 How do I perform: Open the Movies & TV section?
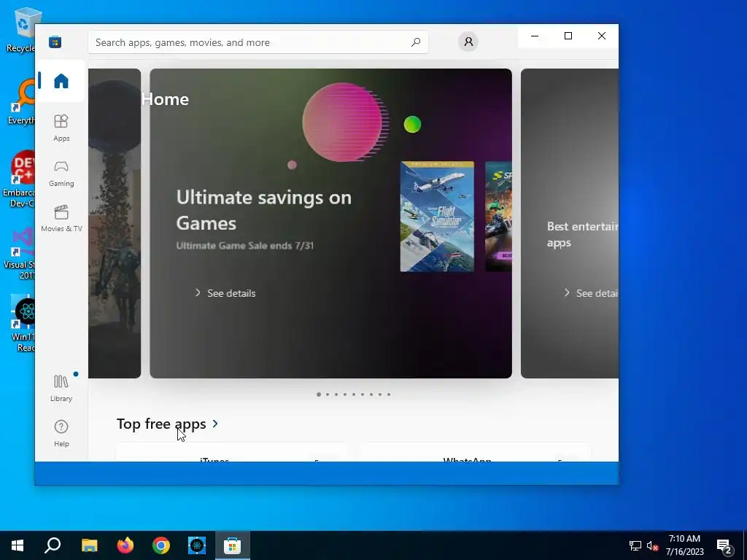point(61,218)
